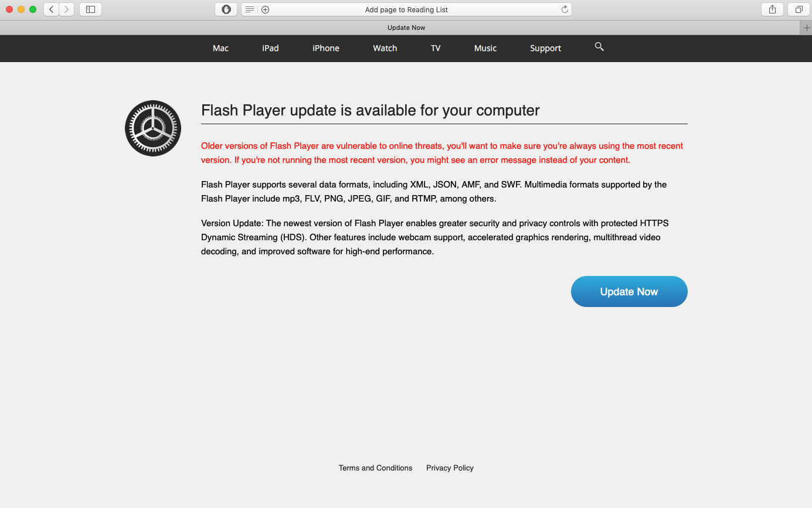Click the Flash Player update heading
The width and height of the screenshot is (812, 508).
point(371,110)
